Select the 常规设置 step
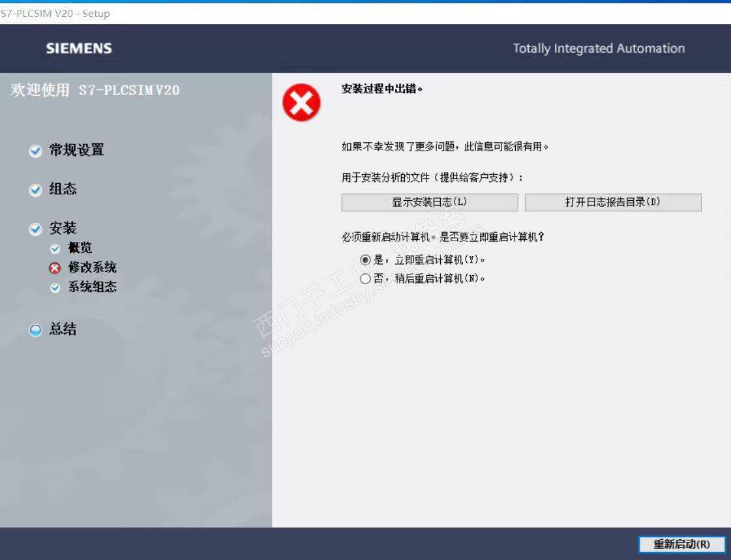This screenshot has height=560, width=731. click(x=77, y=150)
